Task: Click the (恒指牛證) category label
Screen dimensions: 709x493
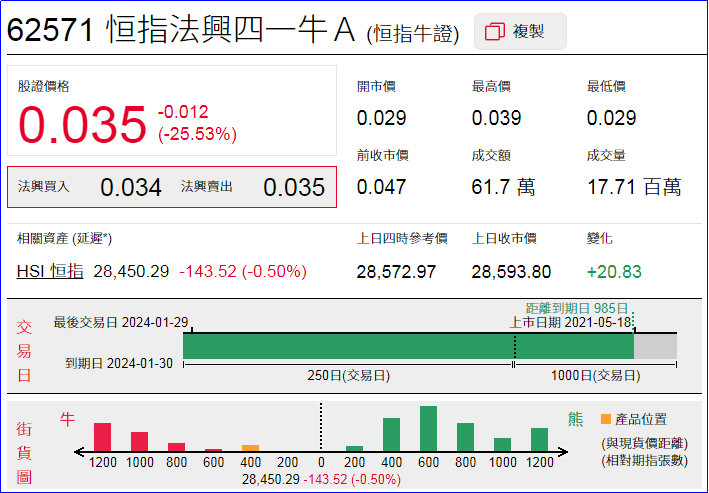Action: coord(412,34)
